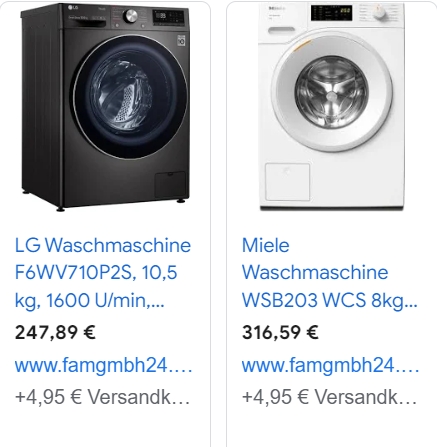Click the digital display on LG washer
The height and width of the screenshot is (447, 437).
pos(168,17)
